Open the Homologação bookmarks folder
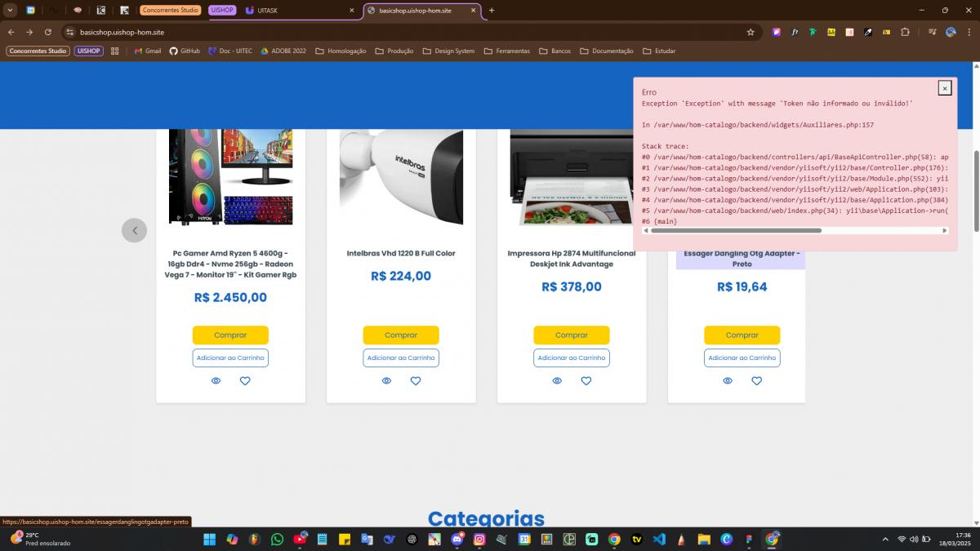Image resolution: width=980 pixels, height=551 pixels. (341, 51)
